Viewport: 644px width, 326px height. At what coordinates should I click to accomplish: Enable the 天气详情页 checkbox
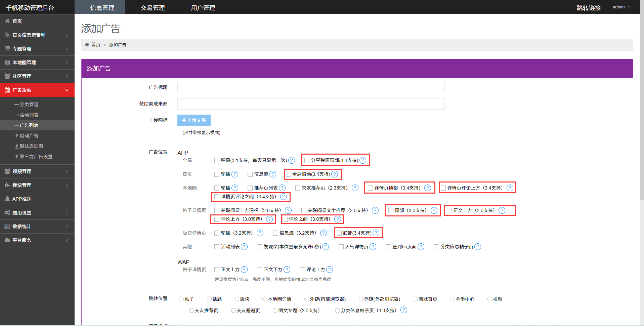coord(341,247)
